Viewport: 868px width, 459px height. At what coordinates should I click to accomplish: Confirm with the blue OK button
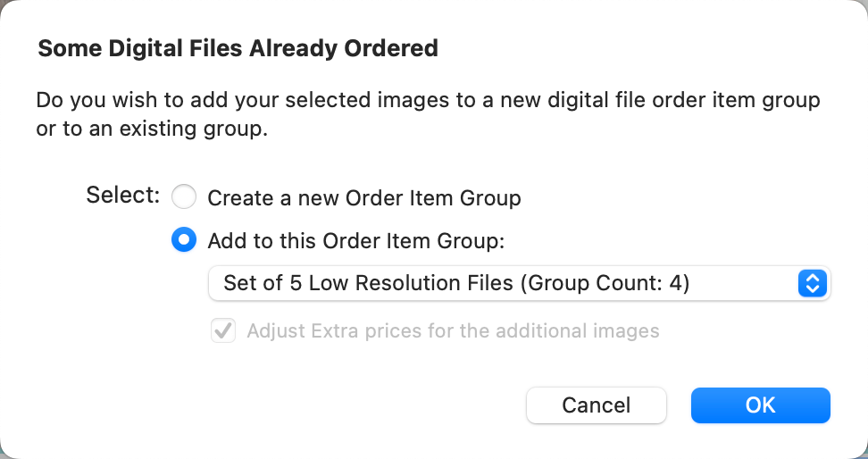point(760,405)
